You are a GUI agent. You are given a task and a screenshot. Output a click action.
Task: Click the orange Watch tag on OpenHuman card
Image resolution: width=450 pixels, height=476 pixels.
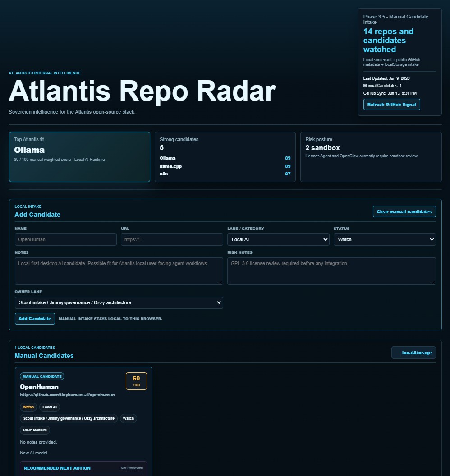[28, 407]
